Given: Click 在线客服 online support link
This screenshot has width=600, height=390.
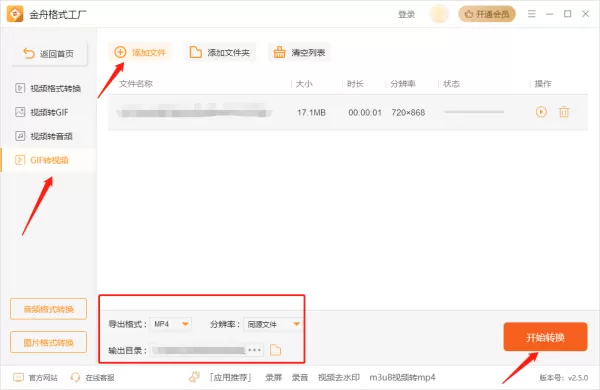Looking at the screenshot, I should click(92, 378).
